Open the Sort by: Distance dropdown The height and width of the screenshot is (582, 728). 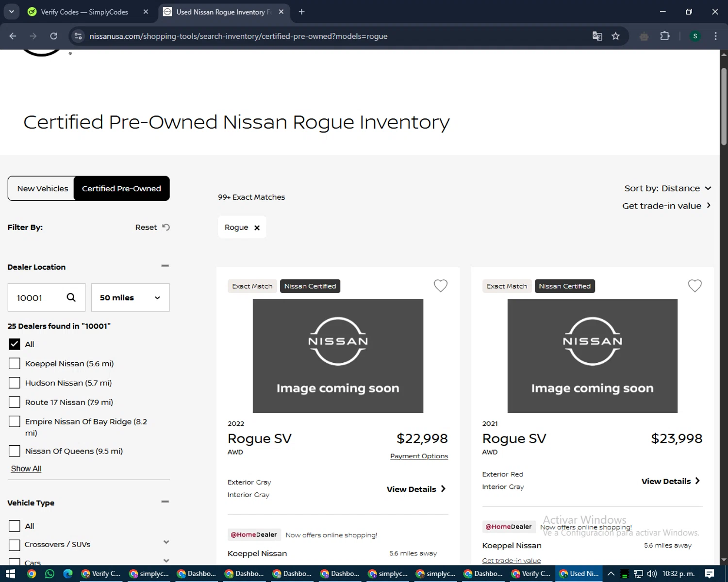[x=668, y=188]
